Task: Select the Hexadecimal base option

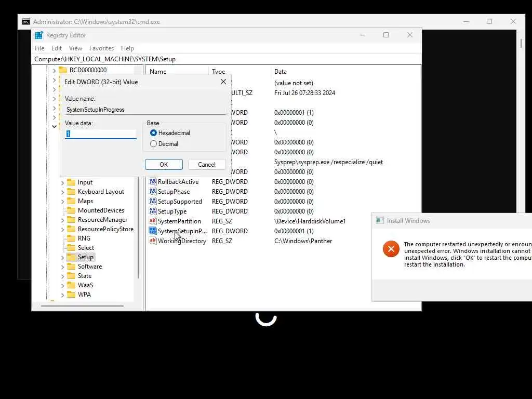Action: [x=153, y=133]
